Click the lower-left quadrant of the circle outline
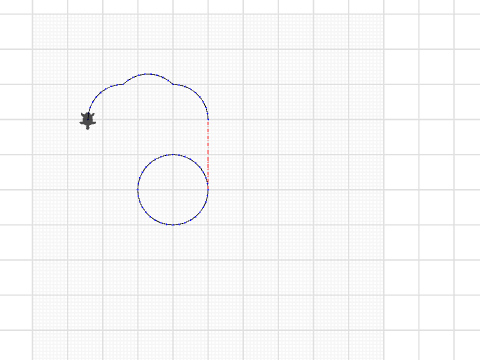Image resolution: width=480 pixels, height=360 pixels. tap(148, 215)
